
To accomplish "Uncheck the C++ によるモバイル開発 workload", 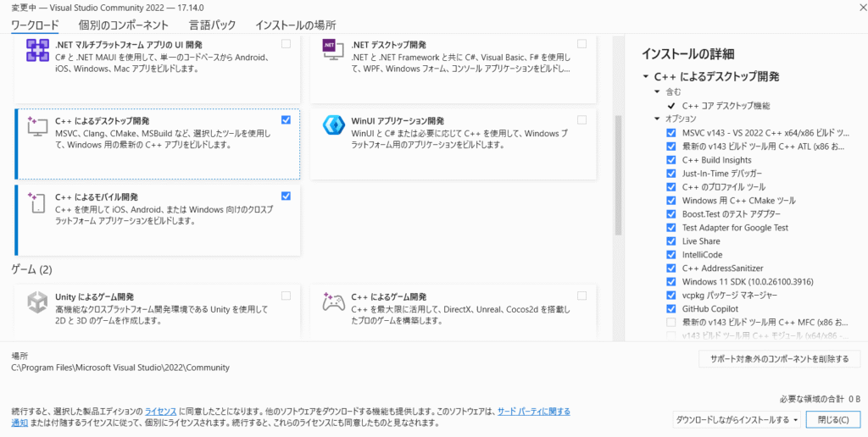I will [286, 196].
